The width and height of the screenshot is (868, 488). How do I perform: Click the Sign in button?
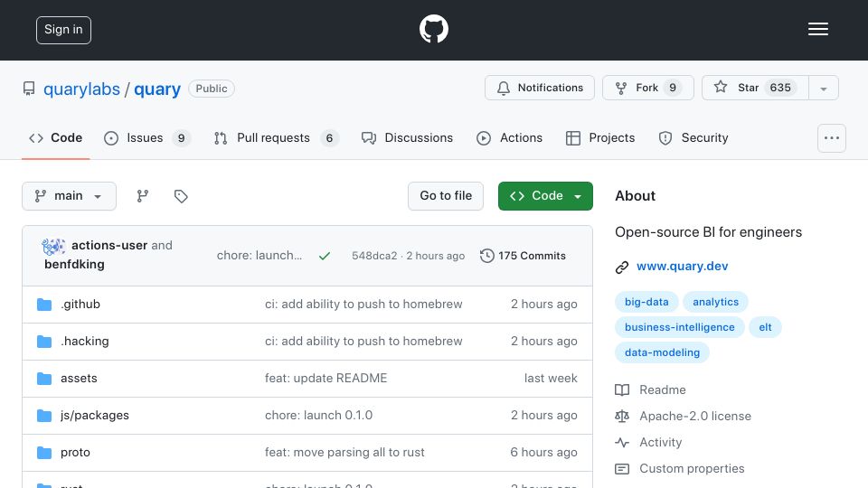tap(63, 30)
